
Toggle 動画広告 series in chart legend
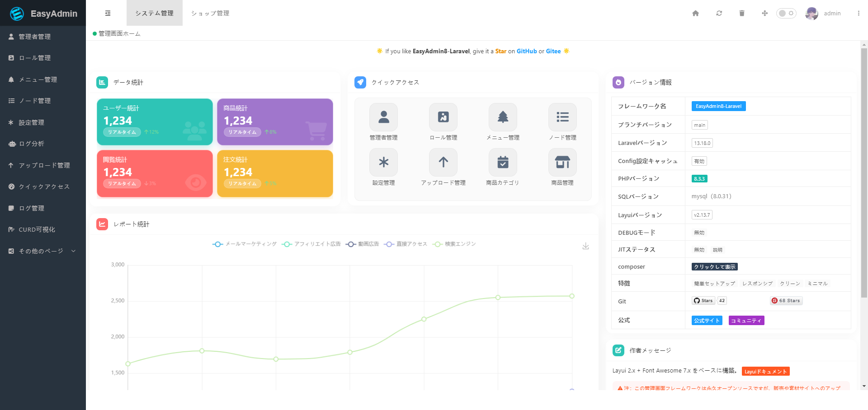pyautogui.click(x=362, y=244)
